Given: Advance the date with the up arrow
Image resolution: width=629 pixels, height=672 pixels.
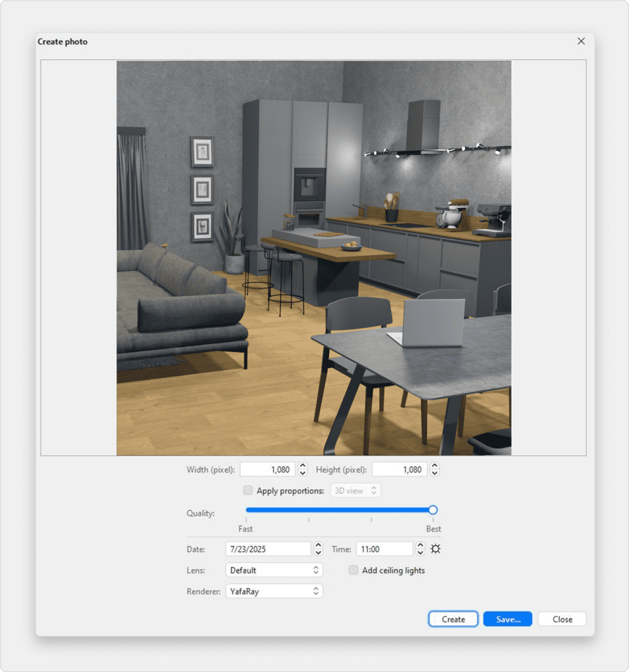Looking at the screenshot, I should pyautogui.click(x=318, y=545).
